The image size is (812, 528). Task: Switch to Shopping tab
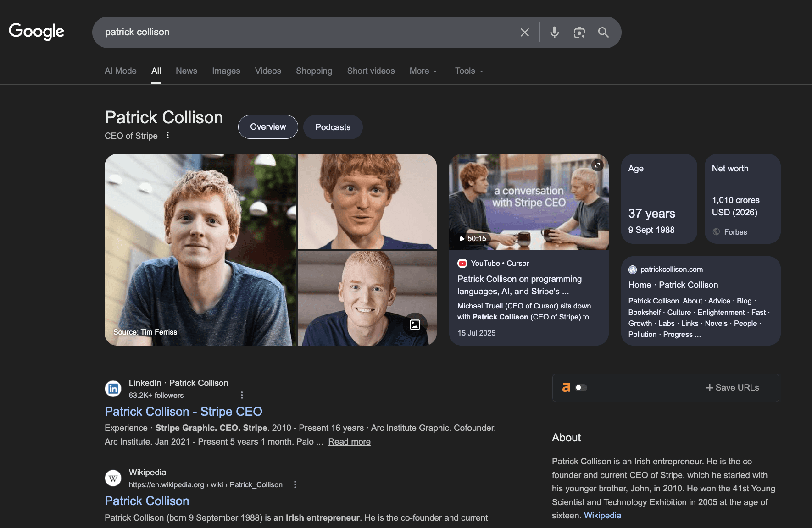(x=314, y=71)
